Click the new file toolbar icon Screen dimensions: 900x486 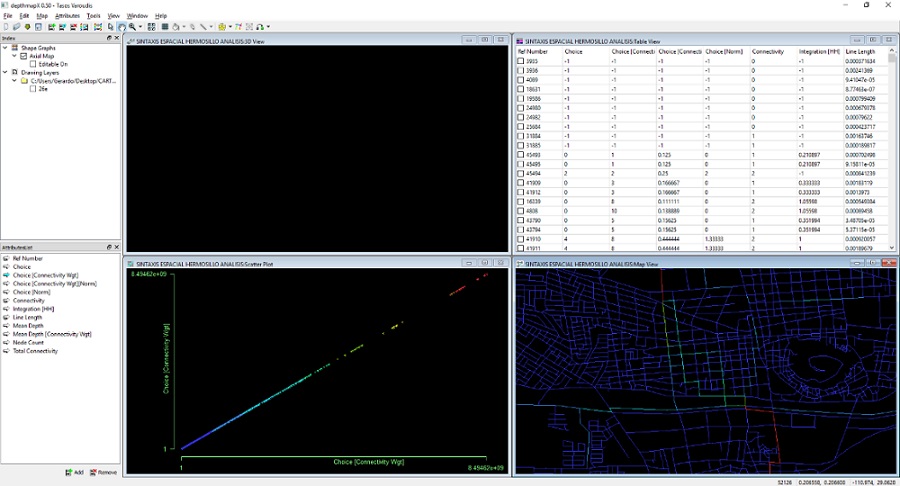pos(6,27)
